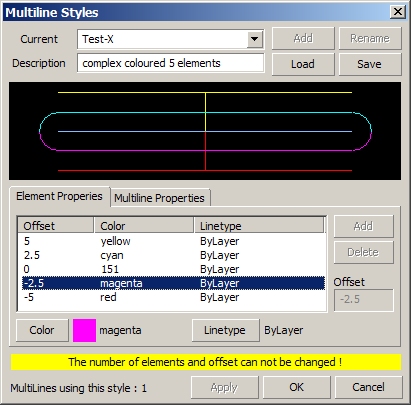The height and width of the screenshot is (405, 411).
Task: Click the Color button for the element
Action: click(x=42, y=330)
